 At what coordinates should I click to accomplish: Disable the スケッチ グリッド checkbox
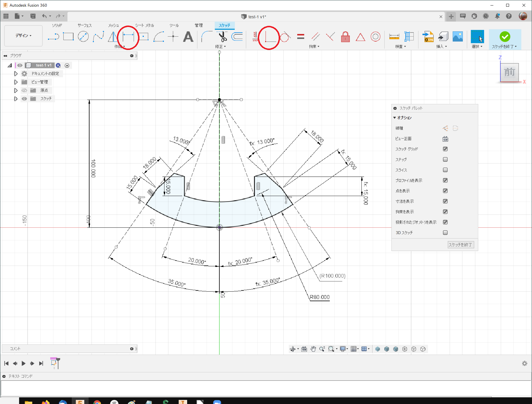(445, 149)
